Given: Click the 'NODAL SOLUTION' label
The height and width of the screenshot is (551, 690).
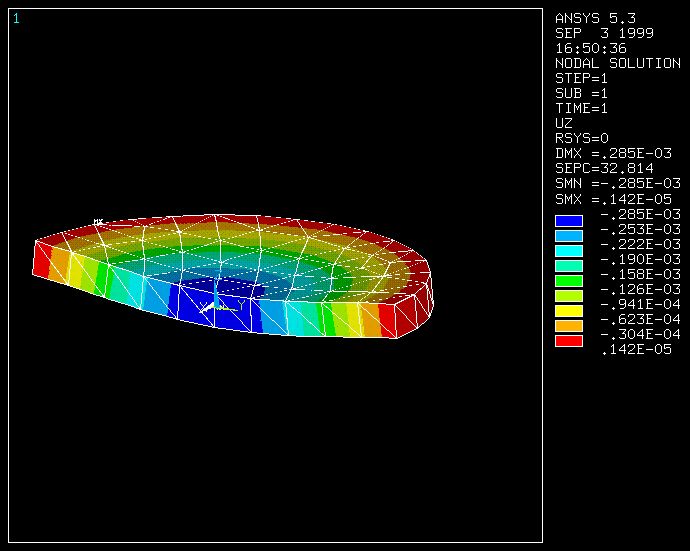Looking at the screenshot, I should coord(618,63).
